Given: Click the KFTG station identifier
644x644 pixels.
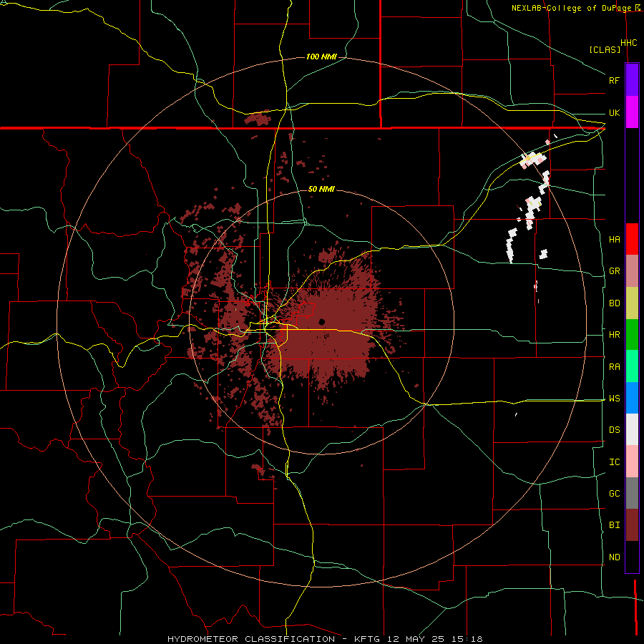Looking at the screenshot, I should (367, 639).
